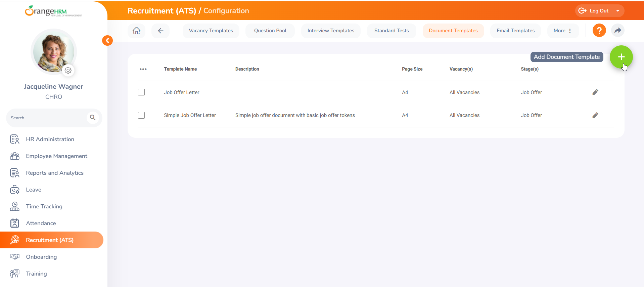Screen dimensions: 644x287
Task: Open Attendance menu label
Action: point(41,223)
